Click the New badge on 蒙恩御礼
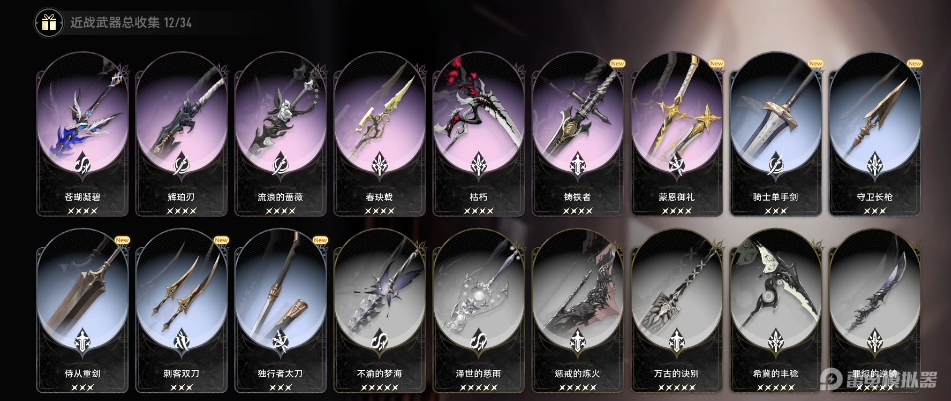The height and width of the screenshot is (401, 951). point(716,63)
